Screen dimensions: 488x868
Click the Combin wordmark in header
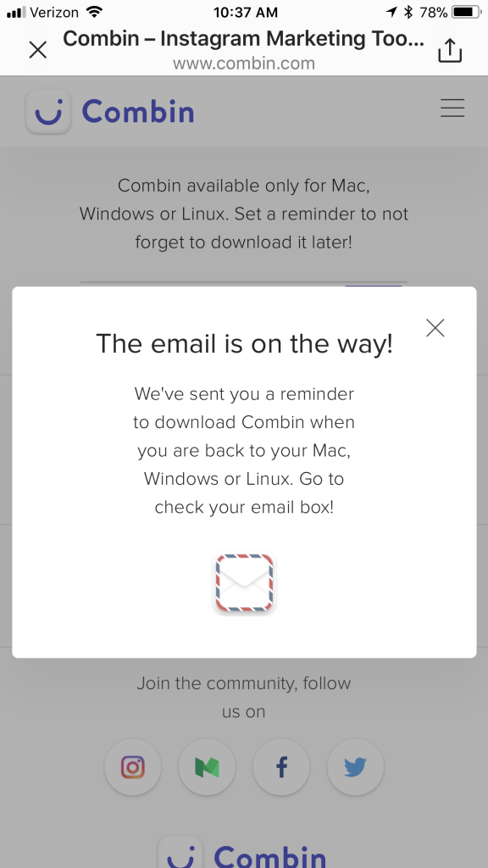138,111
